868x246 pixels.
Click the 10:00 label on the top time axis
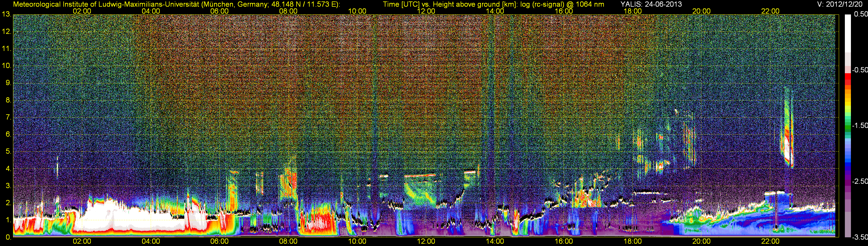click(357, 11)
